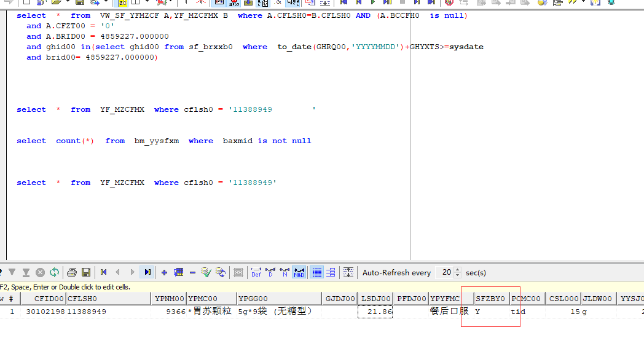Screen dimensions: 644x338
Task: Jump to the first record in grid
Action: 104,272
